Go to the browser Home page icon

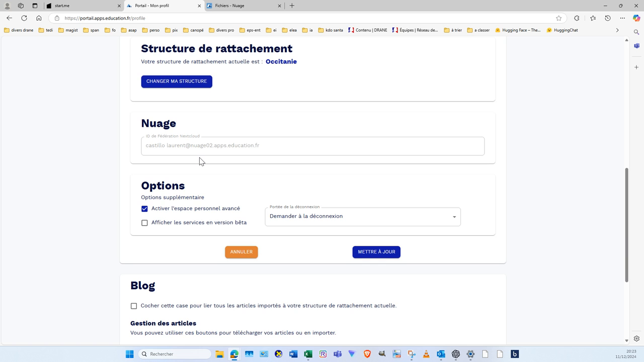click(x=39, y=18)
